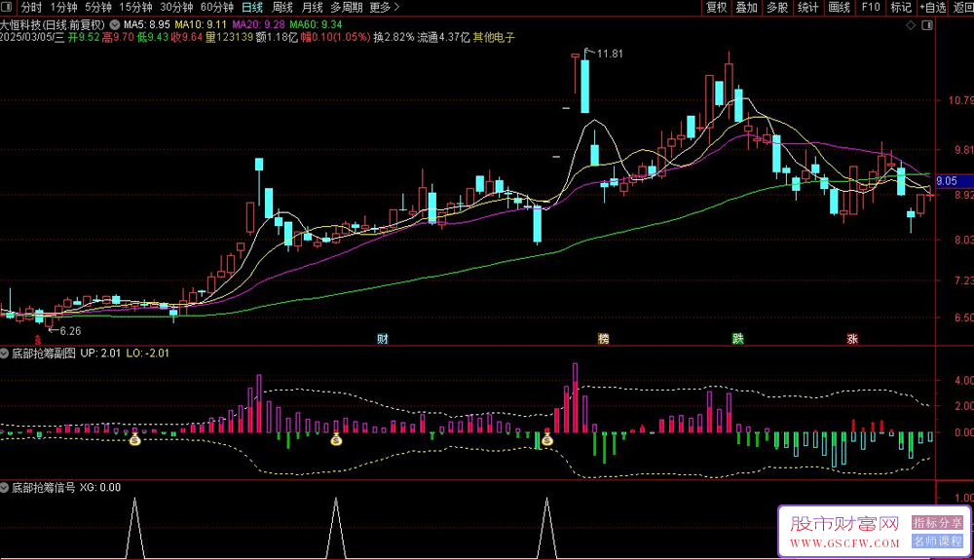The width and height of the screenshot is (974, 560).
Task: Toggle the left sidebar panel icon
Action: 7,8
